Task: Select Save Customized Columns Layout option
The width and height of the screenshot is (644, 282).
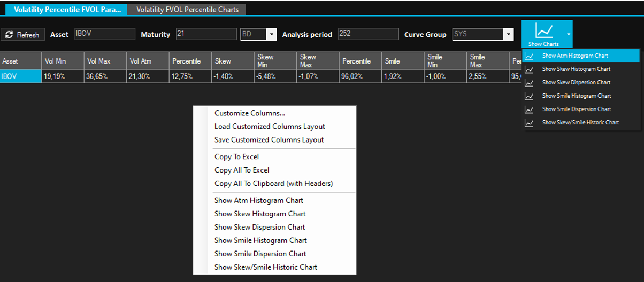Action: click(269, 140)
